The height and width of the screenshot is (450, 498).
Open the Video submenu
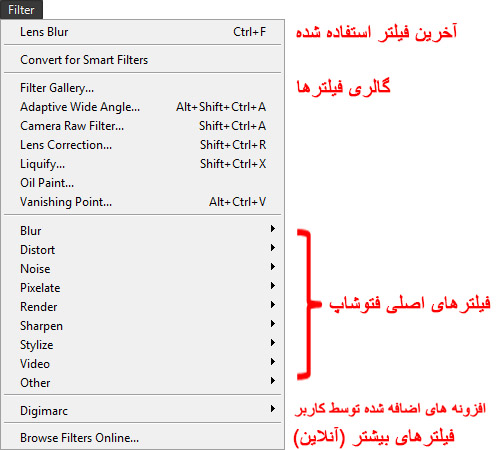(143, 364)
